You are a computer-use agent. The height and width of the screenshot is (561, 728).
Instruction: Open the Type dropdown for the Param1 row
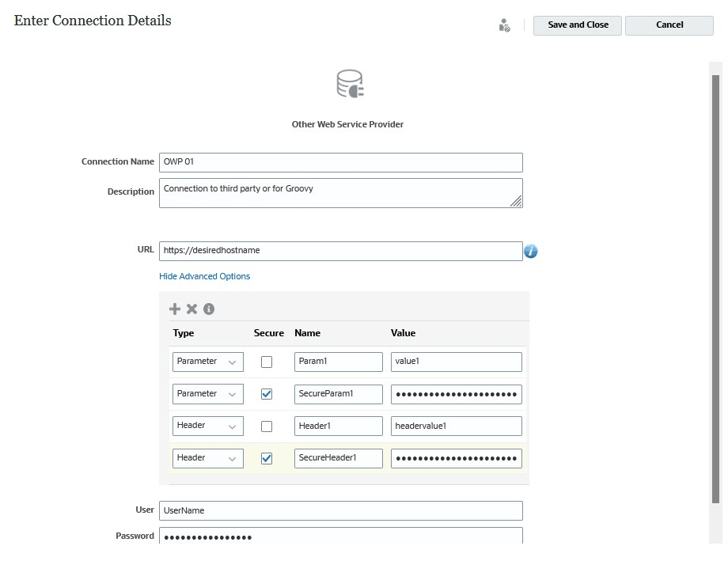pos(207,361)
